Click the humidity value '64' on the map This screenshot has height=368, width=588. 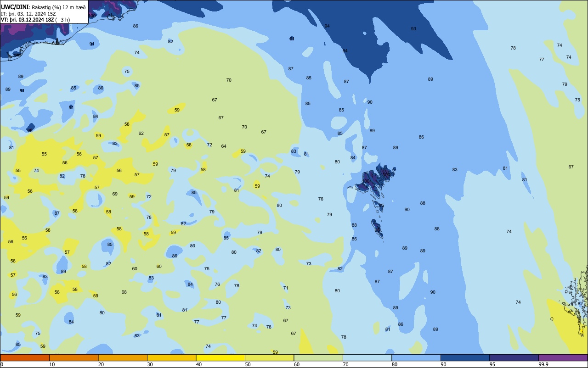coord(224,146)
